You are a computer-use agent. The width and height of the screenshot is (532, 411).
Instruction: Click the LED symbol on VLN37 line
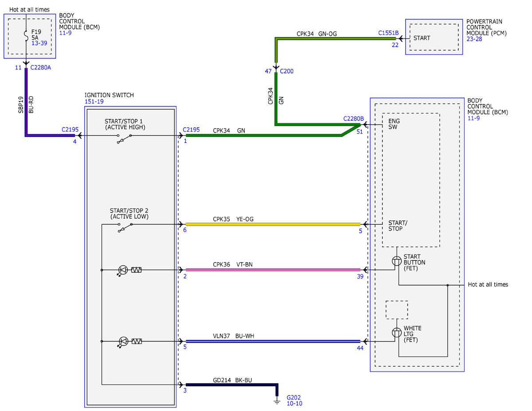(123, 341)
